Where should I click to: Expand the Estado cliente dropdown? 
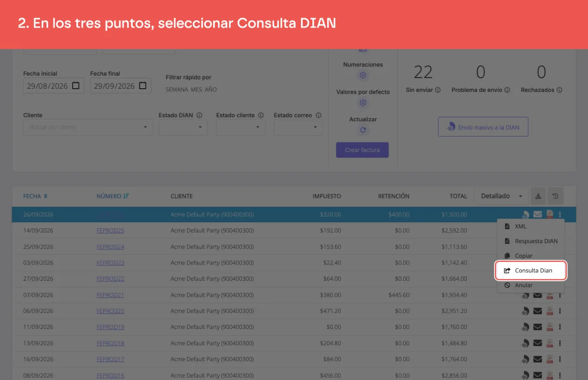(x=241, y=127)
